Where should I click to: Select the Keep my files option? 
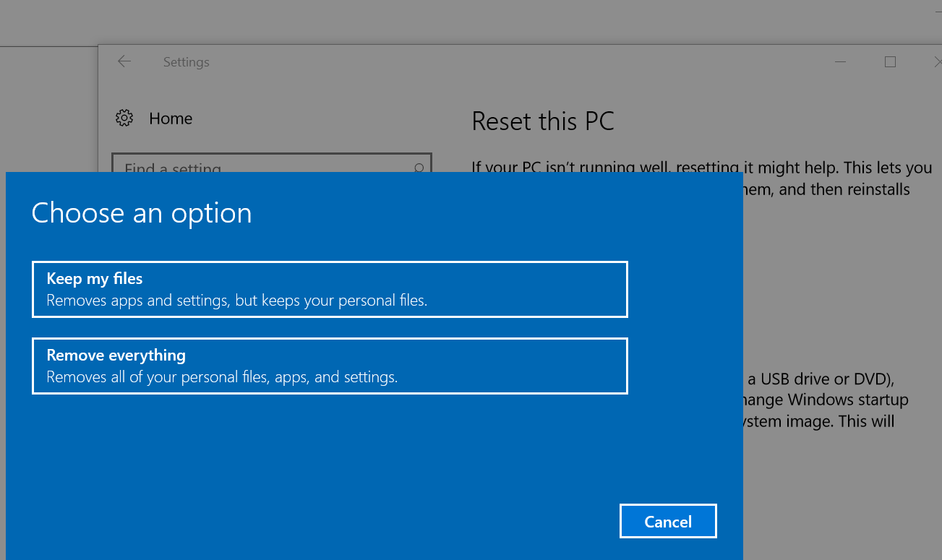tap(330, 289)
